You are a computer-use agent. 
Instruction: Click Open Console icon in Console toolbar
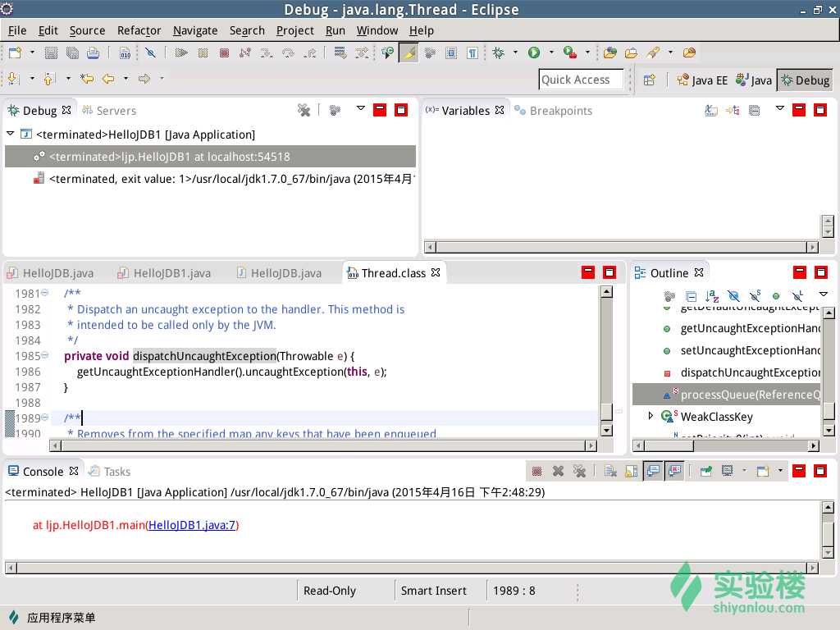pyautogui.click(x=762, y=472)
